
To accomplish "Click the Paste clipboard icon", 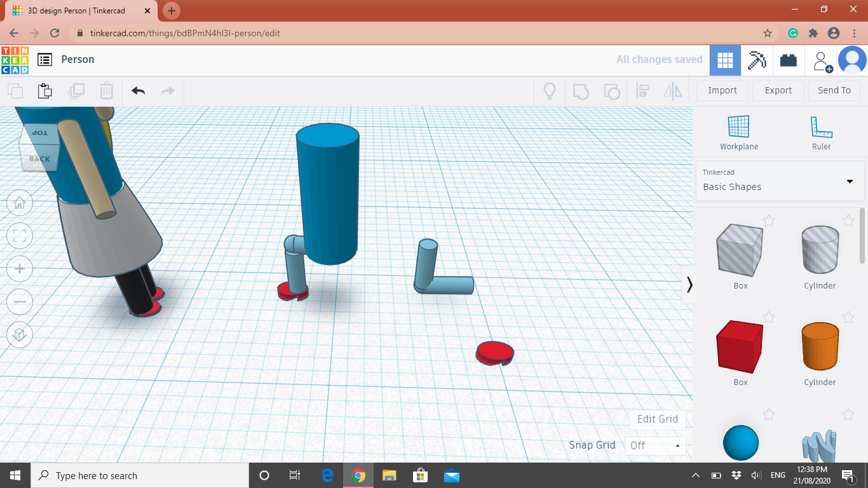I will (x=45, y=91).
